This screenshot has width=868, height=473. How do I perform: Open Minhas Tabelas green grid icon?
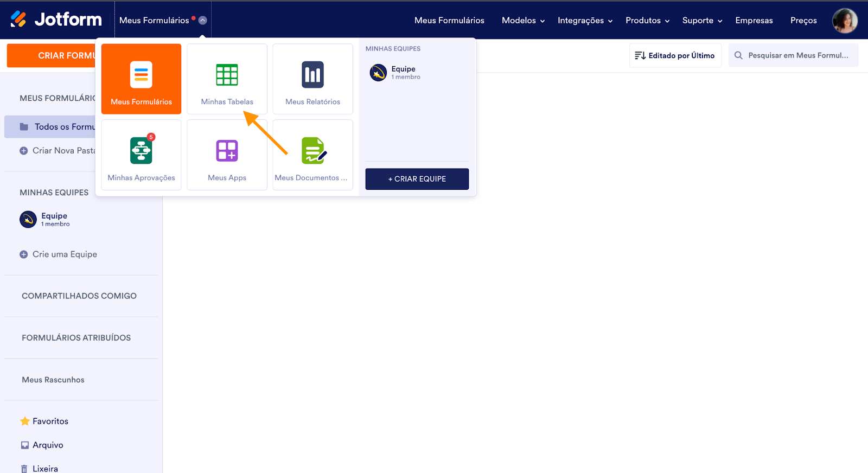tap(227, 75)
